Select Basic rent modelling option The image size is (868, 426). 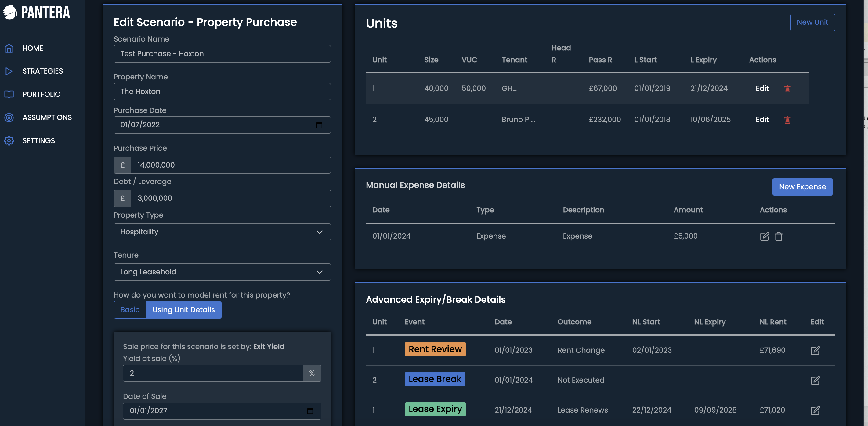[130, 310]
